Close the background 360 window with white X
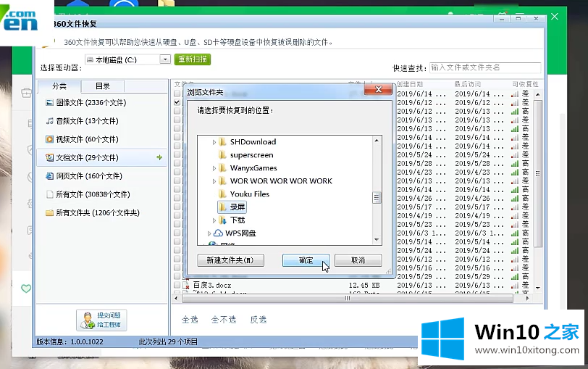 [x=555, y=17]
